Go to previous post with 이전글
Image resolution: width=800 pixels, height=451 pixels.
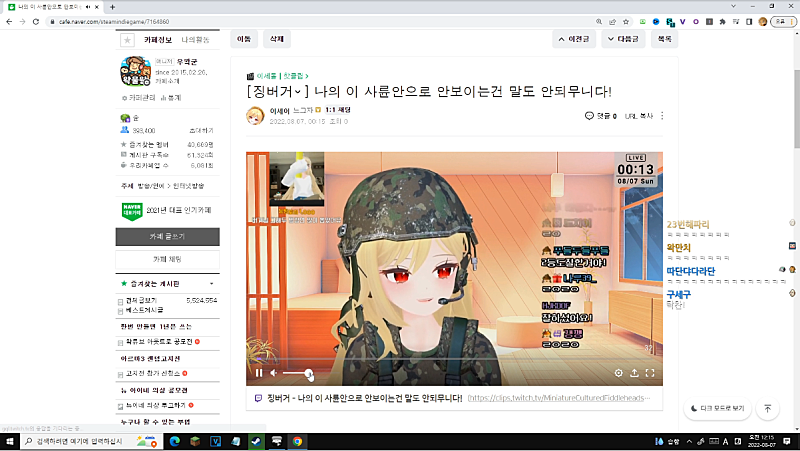[574, 39]
